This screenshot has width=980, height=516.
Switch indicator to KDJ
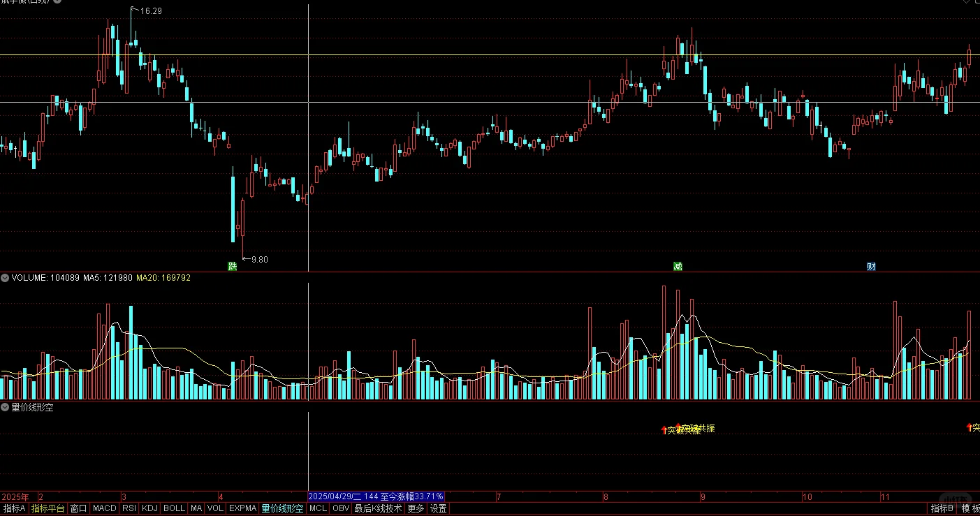pyautogui.click(x=150, y=509)
